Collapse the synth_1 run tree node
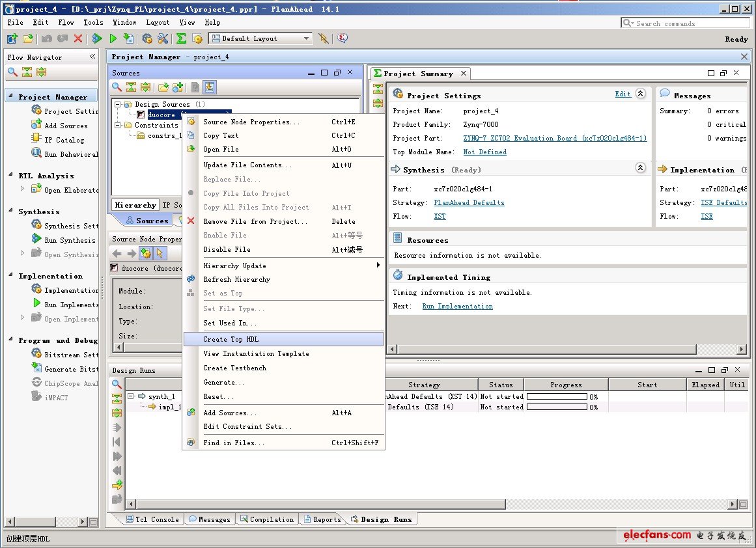 coord(130,396)
